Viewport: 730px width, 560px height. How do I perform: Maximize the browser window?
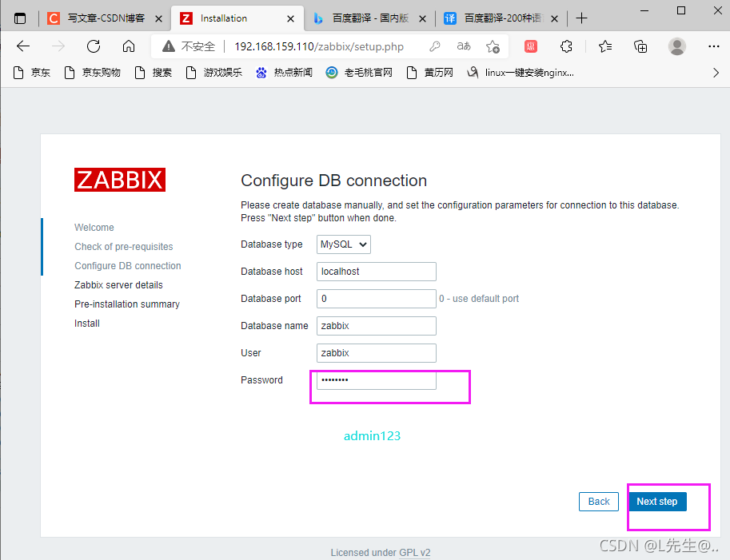(681, 10)
